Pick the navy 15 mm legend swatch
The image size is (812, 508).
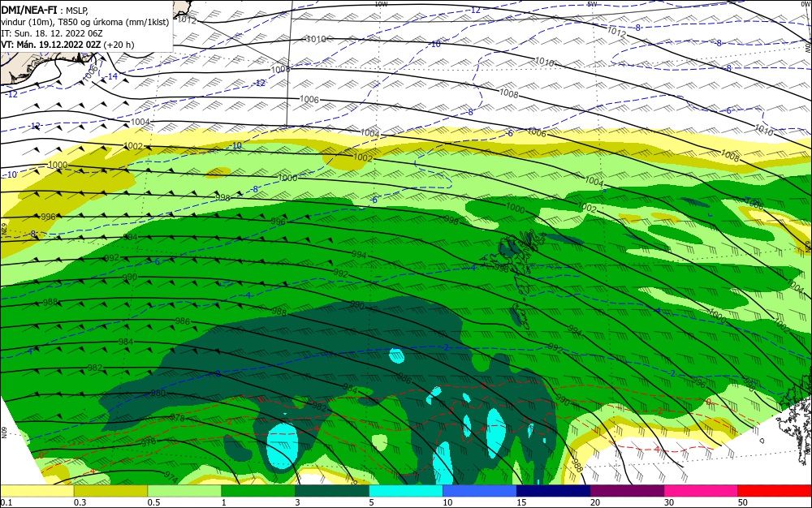[x=553, y=491]
